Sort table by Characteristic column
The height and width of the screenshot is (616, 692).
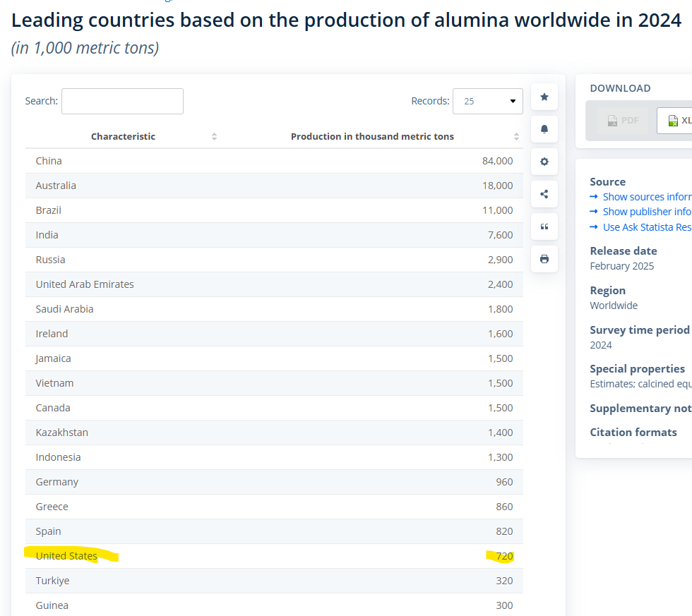coord(124,136)
